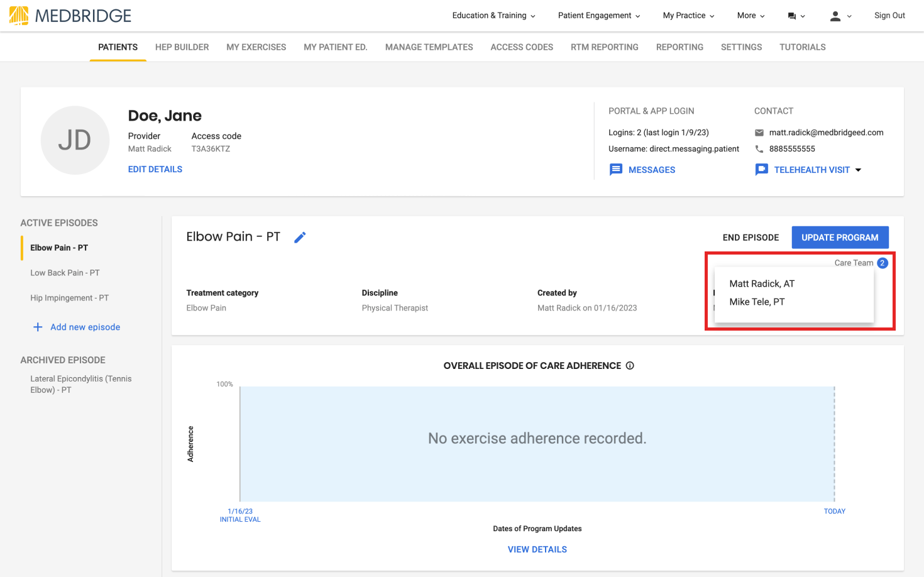Click the JD patient avatar
This screenshot has height=577, width=924.
[75, 140]
